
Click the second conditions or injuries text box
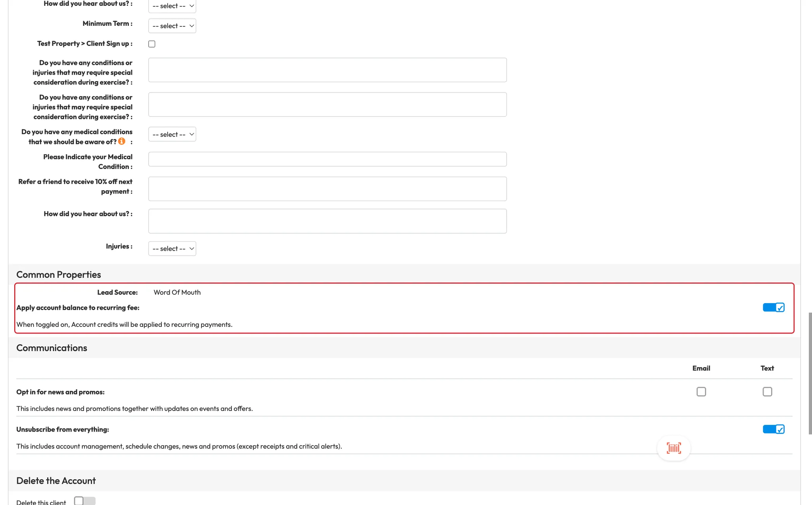click(327, 104)
